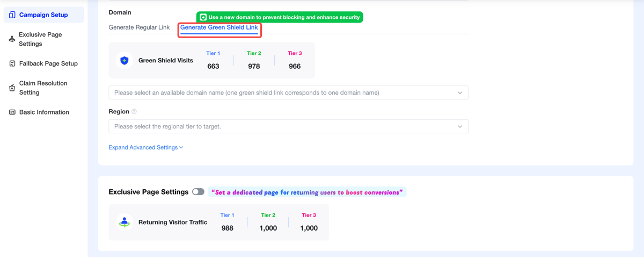This screenshot has height=257, width=644.
Task: Click the domain dropdown chevron arrow
Action: (x=460, y=93)
